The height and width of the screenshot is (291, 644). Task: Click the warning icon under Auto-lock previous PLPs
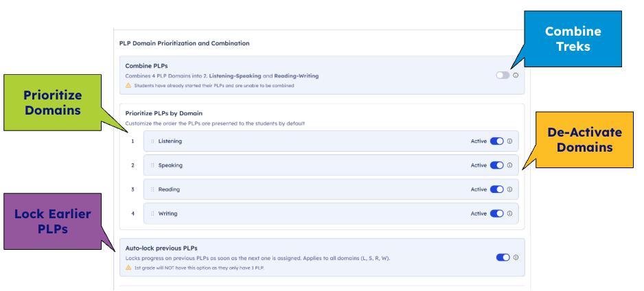[128, 268]
